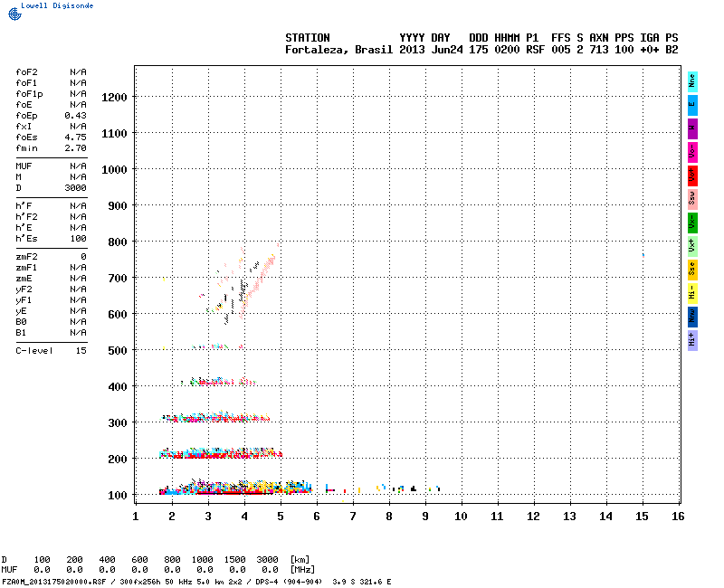Click the zmF2 value '0'

point(83,257)
